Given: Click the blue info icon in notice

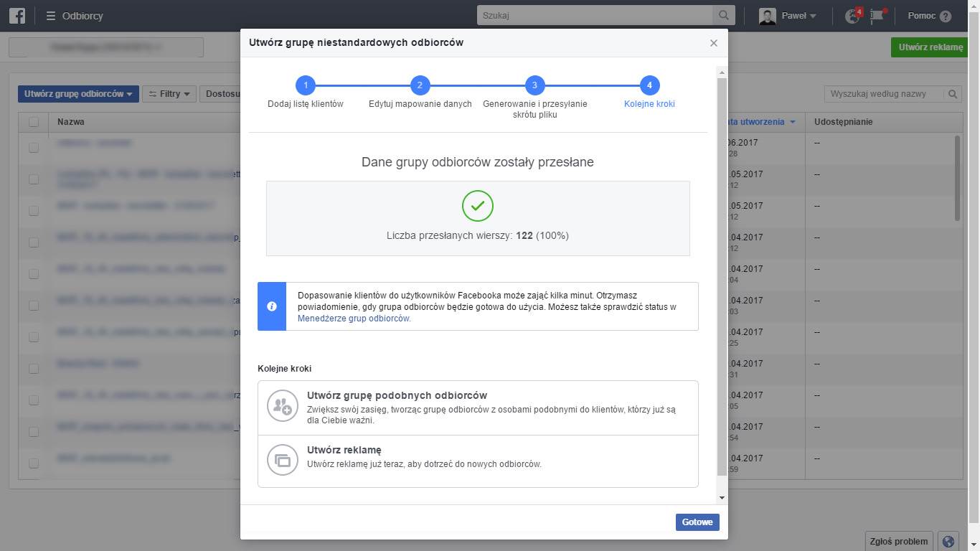Looking at the screenshot, I should coord(272,306).
